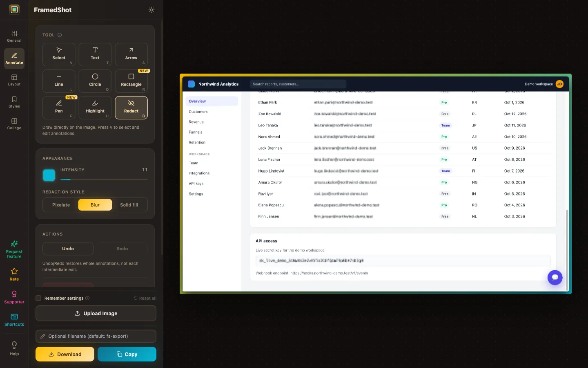Image resolution: width=588 pixels, height=368 pixels.
Task: Choose the Text annotation tool
Action: click(95, 54)
